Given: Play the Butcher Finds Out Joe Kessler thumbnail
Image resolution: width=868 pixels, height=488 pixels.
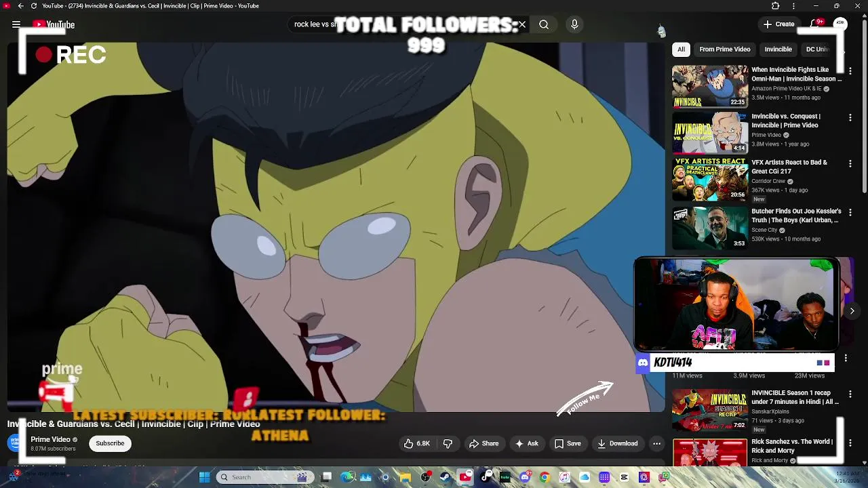Looking at the screenshot, I should coord(709,228).
